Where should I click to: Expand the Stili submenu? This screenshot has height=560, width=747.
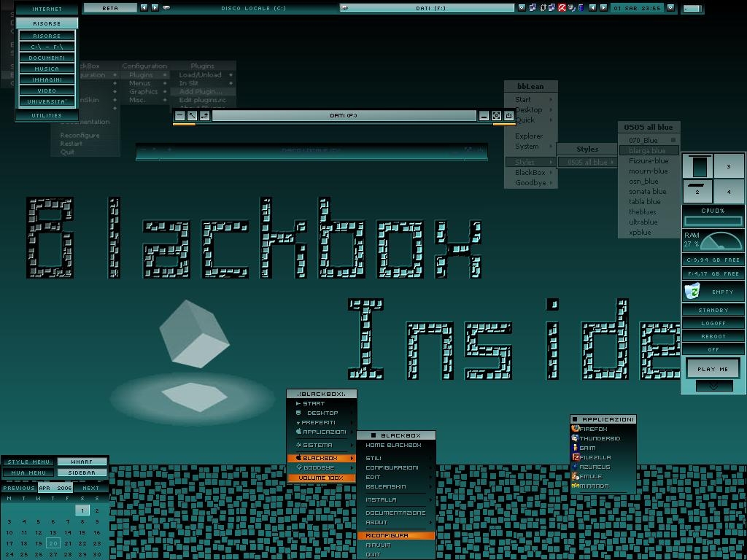(396, 458)
